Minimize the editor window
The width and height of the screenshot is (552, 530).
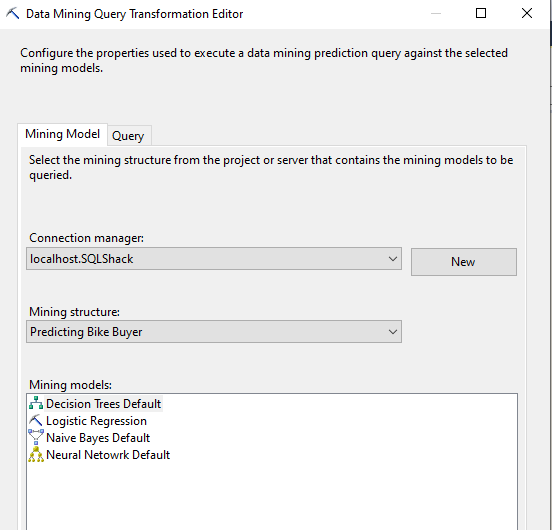click(436, 13)
